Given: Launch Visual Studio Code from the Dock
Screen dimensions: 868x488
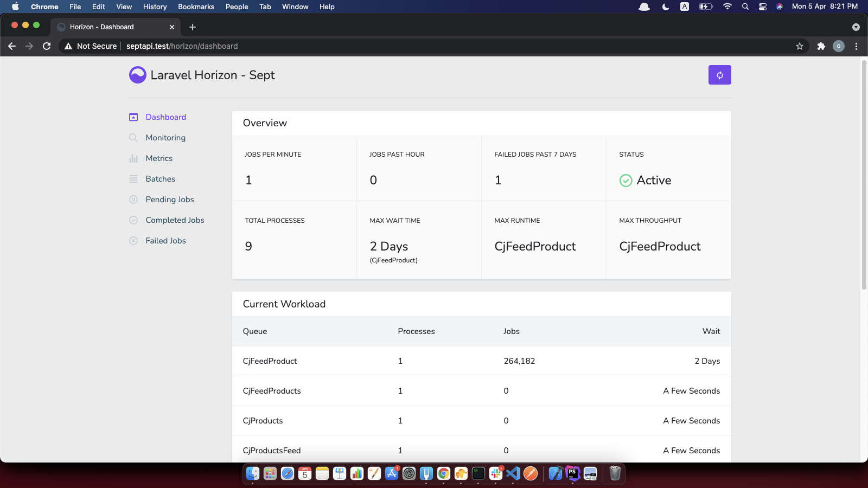Looking at the screenshot, I should 513,473.
